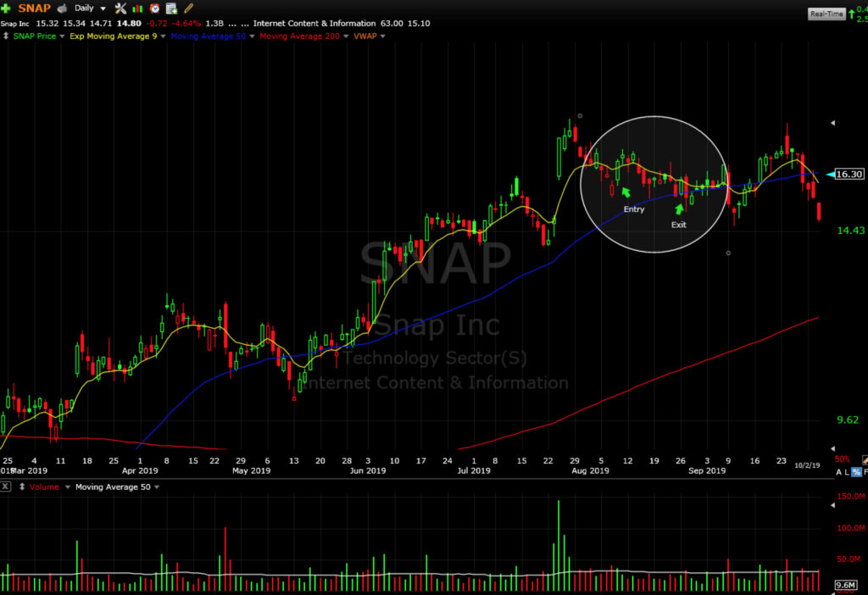Click the green plus add icon
Screen dimensions: 868x595
pyautogui.click(x=6, y=8)
